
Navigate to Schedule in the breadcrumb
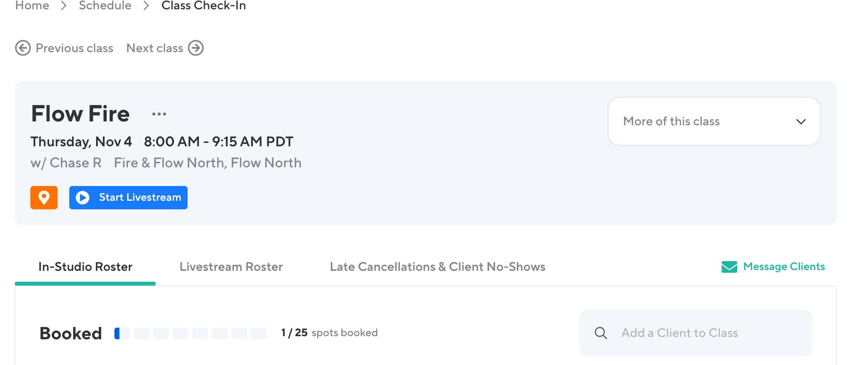[105, 5]
